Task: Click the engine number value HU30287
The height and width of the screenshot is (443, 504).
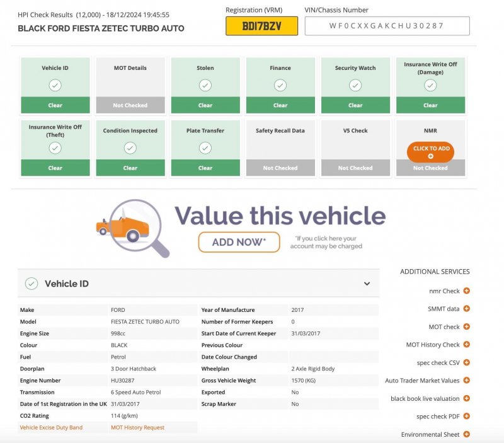Action: [x=122, y=381]
